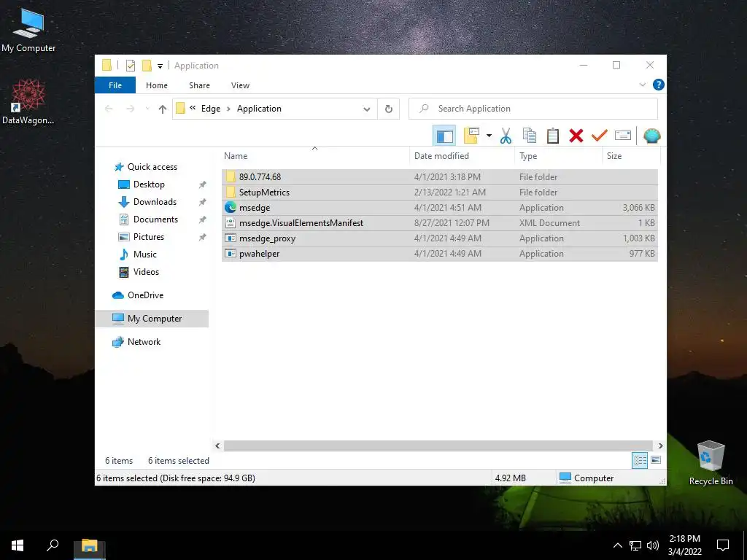Screen dimensions: 747x560
Task: Click the scrollbar right arrow
Action: (x=660, y=446)
